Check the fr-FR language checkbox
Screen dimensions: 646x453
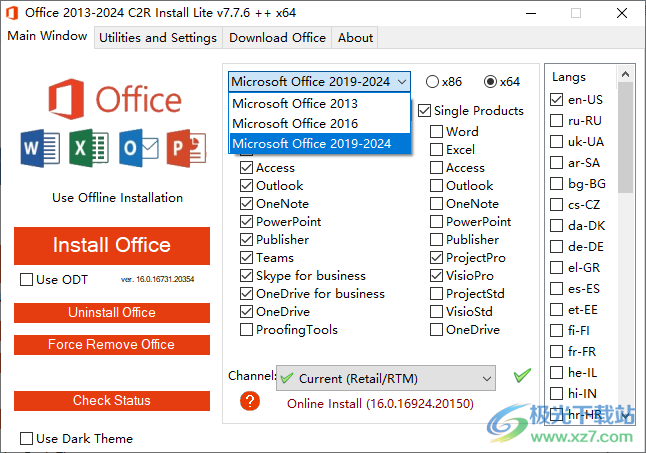click(x=557, y=352)
